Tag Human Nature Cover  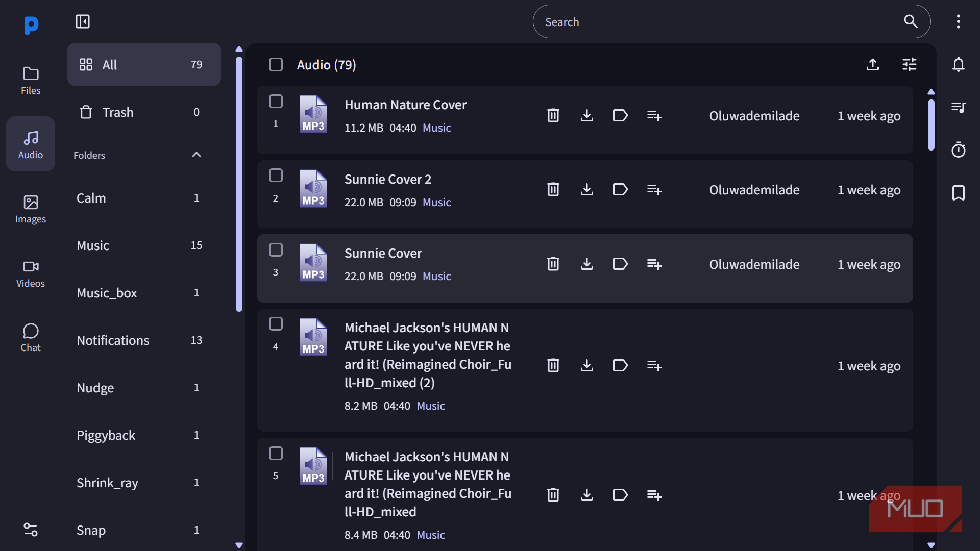620,115
